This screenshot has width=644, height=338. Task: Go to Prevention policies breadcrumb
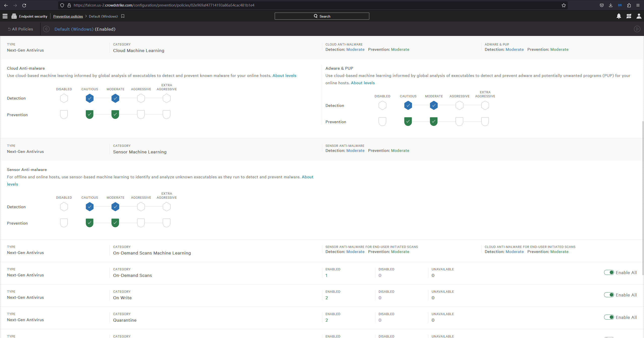[68, 16]
